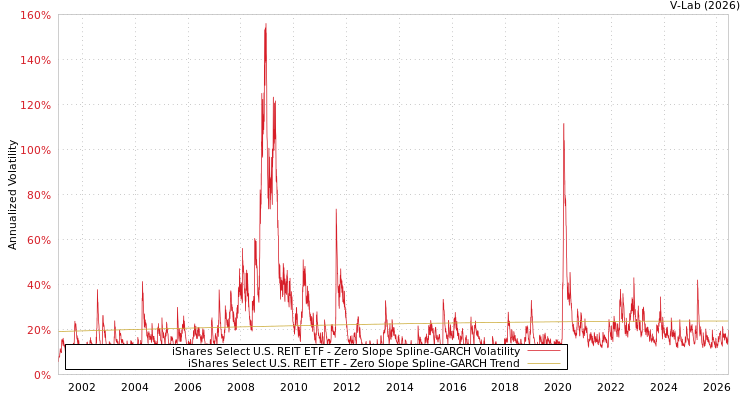Click the 2008 x-axis label
The height and width of the screenshot is (400, 750).
click(241, 387)
